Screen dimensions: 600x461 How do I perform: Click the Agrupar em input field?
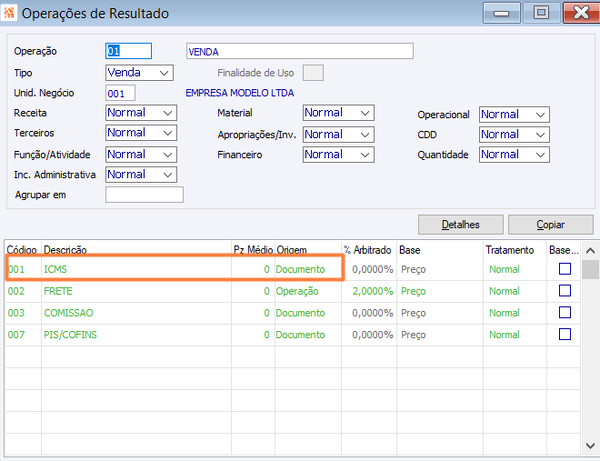coord(144,195)
